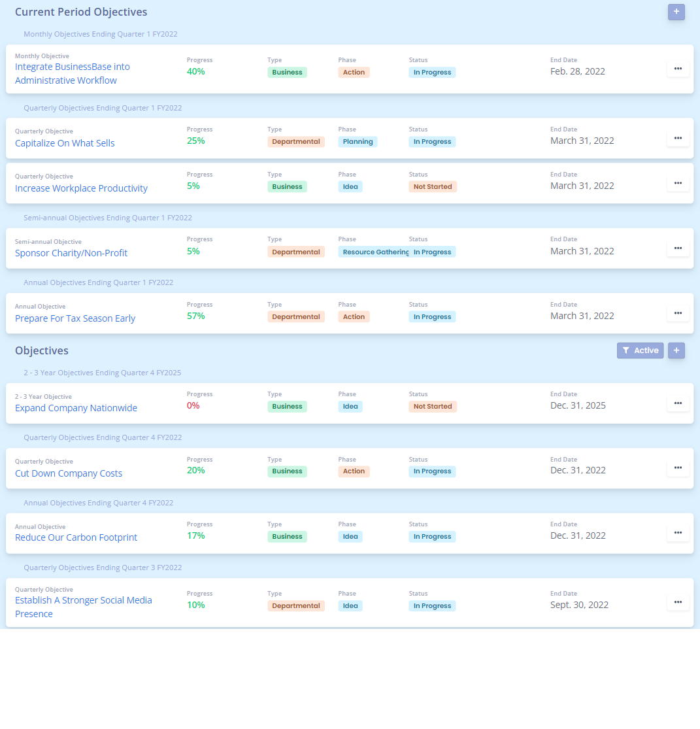The height and width of the screenshot is (729, 700).
Task: Click the Action phase badge of Integrate BusinessBase
Action: coord(354,72)
